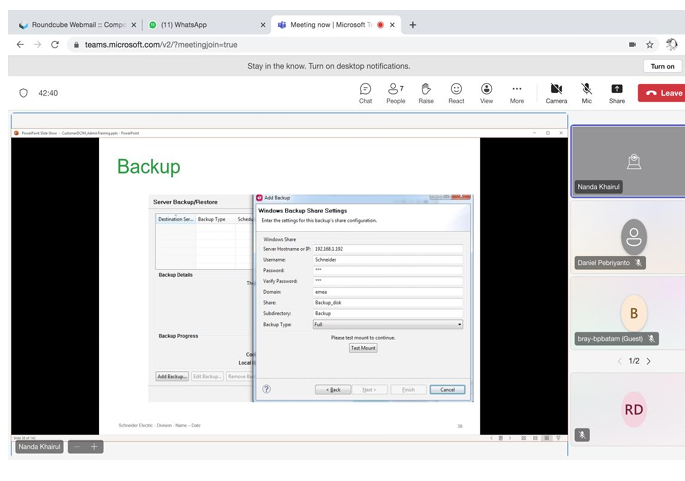Bookmark this page with the star icon
The height and width of the screenshot is (481, 685).
pos(650,45)
